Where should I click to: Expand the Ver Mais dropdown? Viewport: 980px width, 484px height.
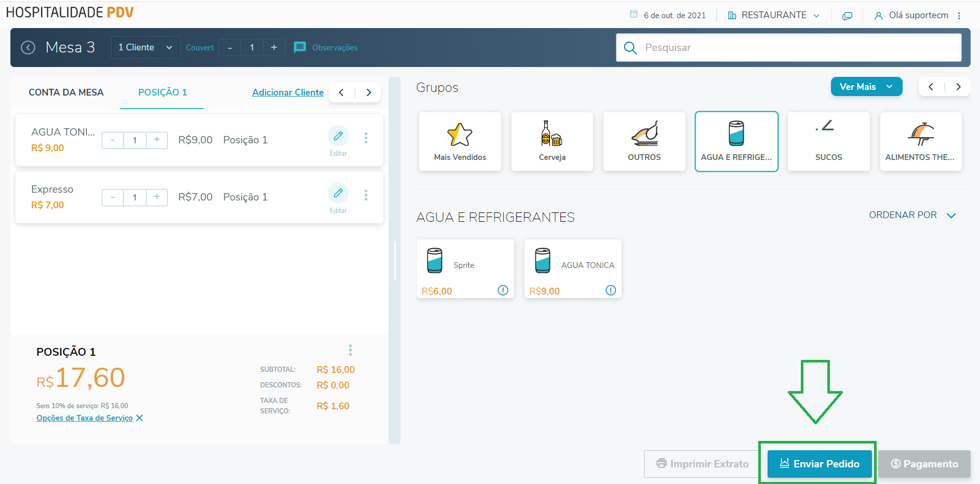click(x=866, y=87)
